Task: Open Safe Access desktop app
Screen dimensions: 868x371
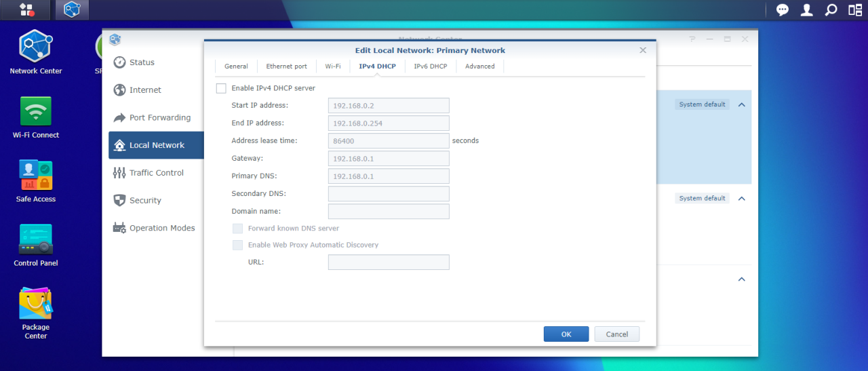Action: 35,180
